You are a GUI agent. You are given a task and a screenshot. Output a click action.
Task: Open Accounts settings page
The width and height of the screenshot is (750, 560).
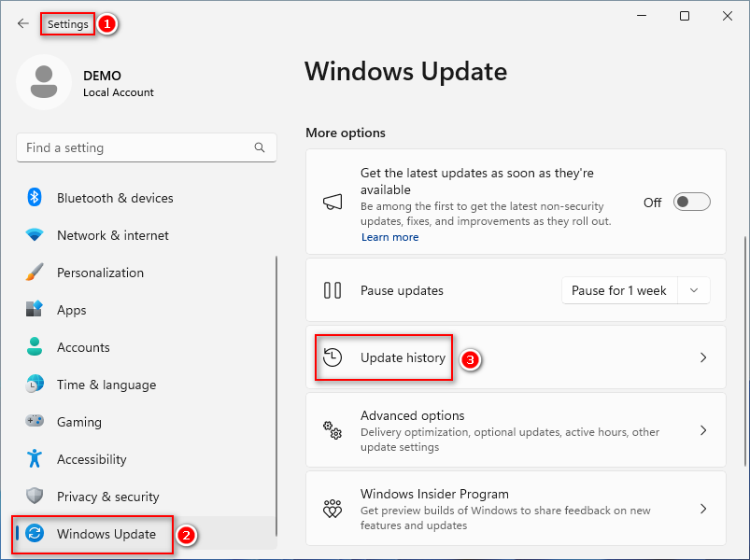[146, 347]
